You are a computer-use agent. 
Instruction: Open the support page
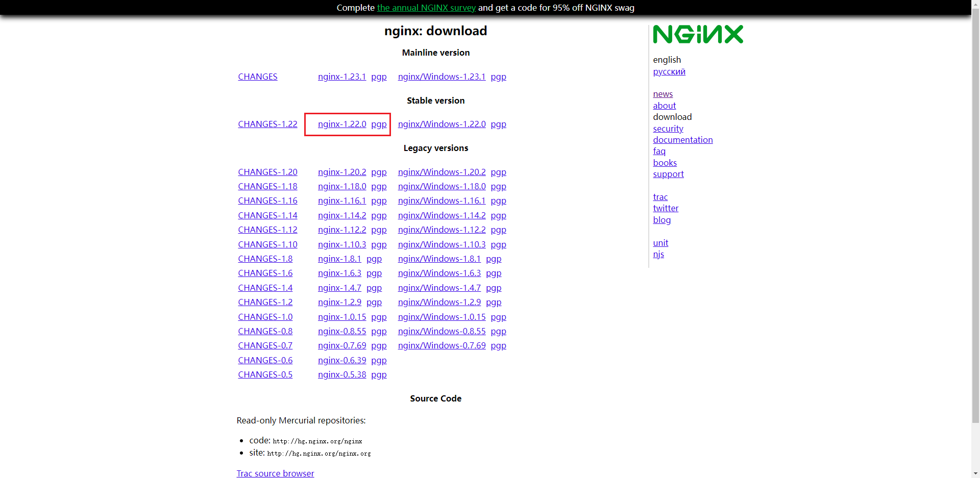tap(668, 174)
